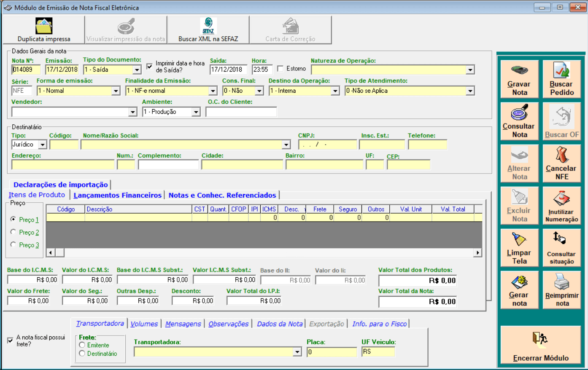Click Consultar Nota magnifier icon
The height and width of the screenshot is (370, 588).
[x=519, y=113]
